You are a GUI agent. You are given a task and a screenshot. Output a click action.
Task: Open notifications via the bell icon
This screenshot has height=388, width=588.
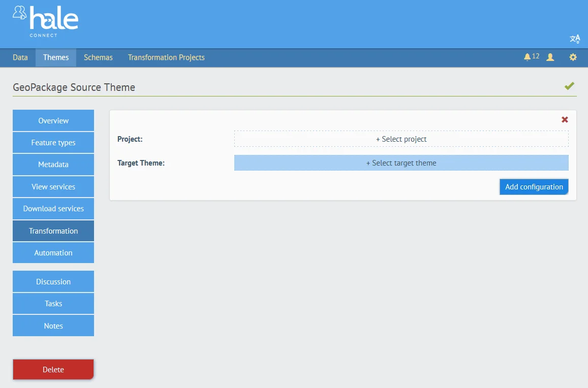(x=529, y=57)
